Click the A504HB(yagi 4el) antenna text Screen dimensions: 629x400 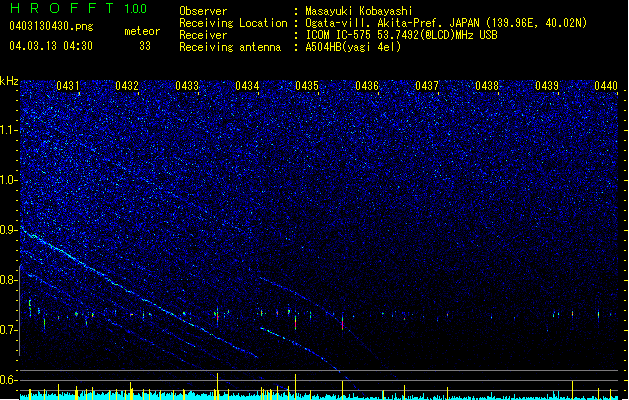point(353,47)
